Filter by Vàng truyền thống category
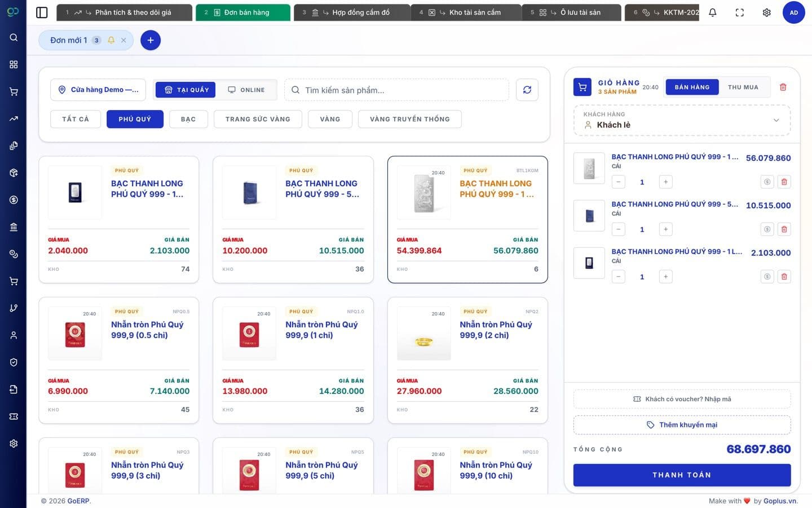This screenshot has height=508, width=812. 410,119
